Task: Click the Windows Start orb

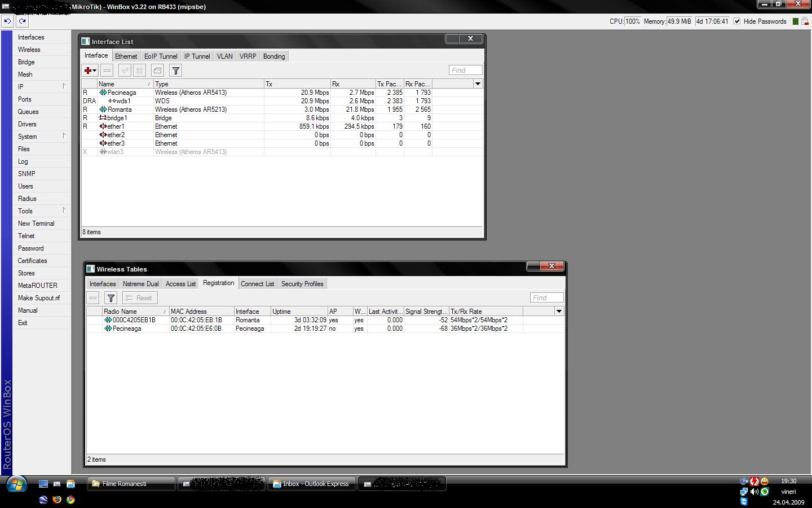Action: click(x=16, y=484)
